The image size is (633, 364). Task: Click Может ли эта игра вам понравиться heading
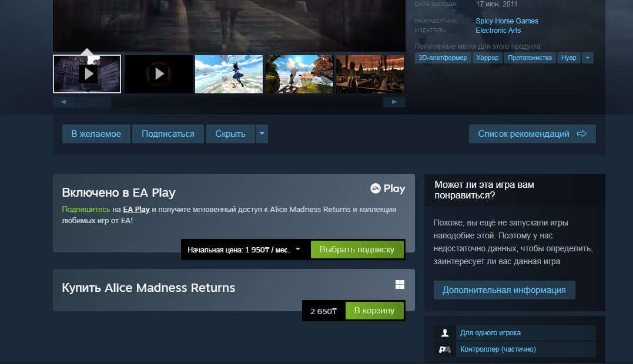(x=484, y=190)
